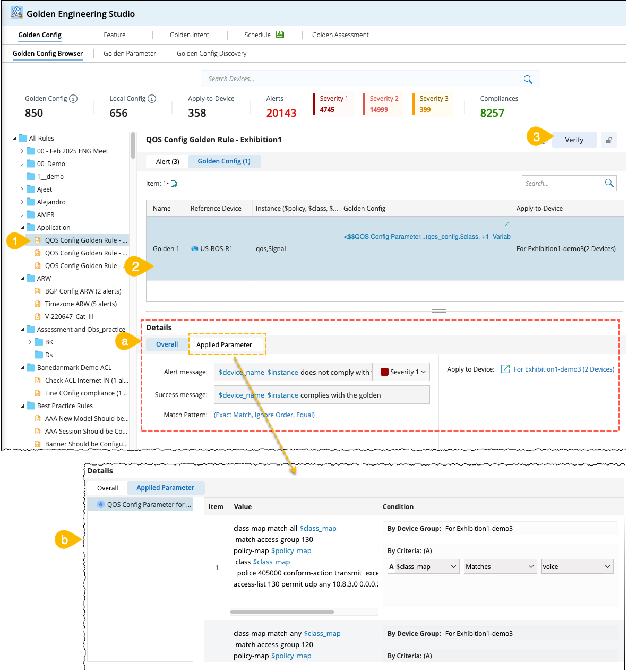The image size is (628, 672).
Task: Select the Line COnfig compliance rule
Action: [86, 393]
